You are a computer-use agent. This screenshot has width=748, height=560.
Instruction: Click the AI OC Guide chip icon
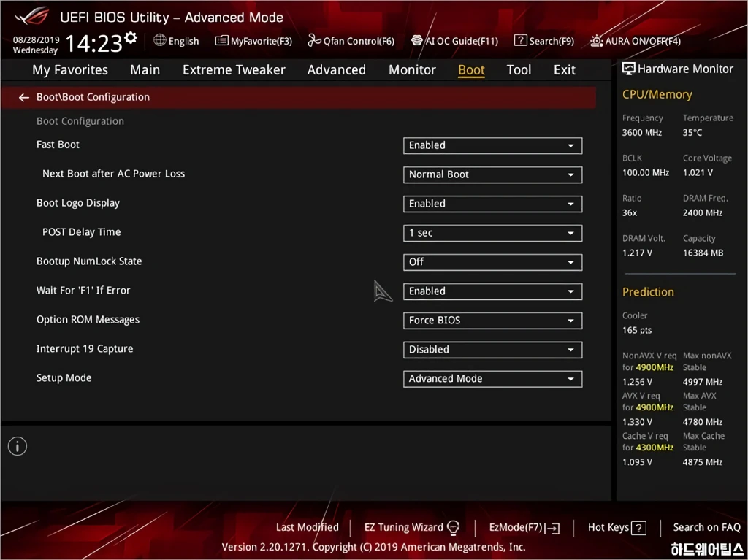coord(417,41)
